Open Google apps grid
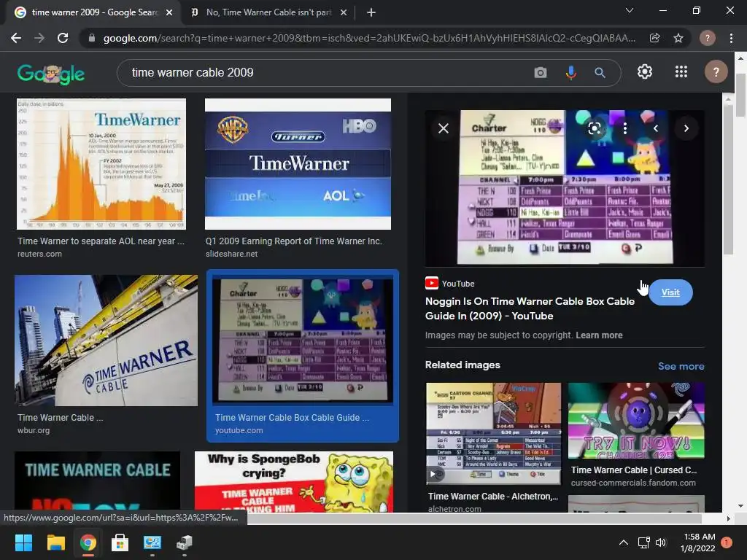Screen dimensions: 747x560 [681, 72]
